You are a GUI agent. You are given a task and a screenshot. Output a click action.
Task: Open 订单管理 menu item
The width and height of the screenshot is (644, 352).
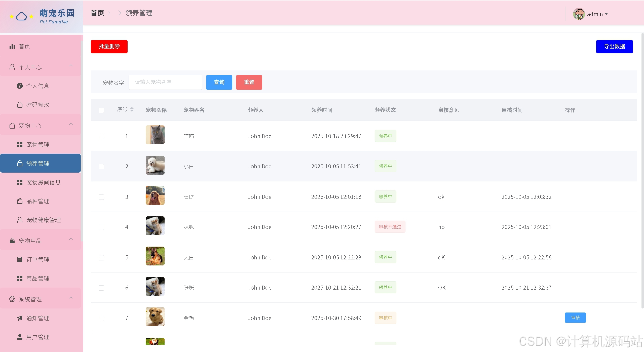tap(40, 259)
